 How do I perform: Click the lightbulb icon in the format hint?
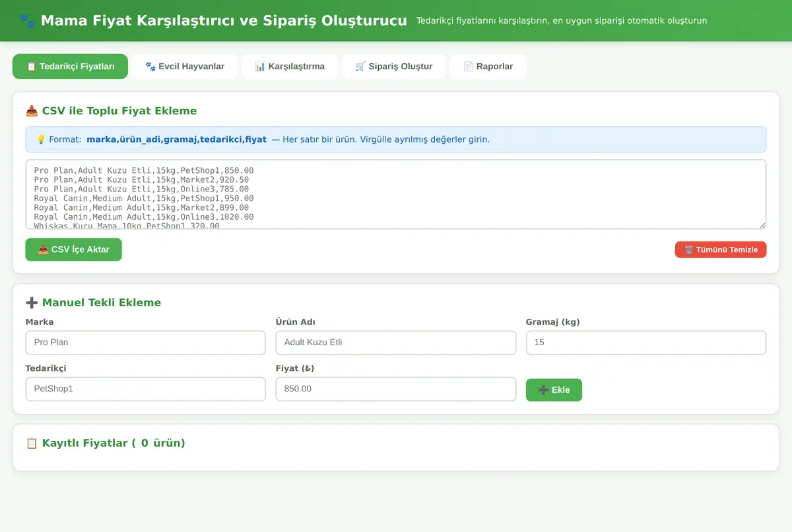click(41, 139)
